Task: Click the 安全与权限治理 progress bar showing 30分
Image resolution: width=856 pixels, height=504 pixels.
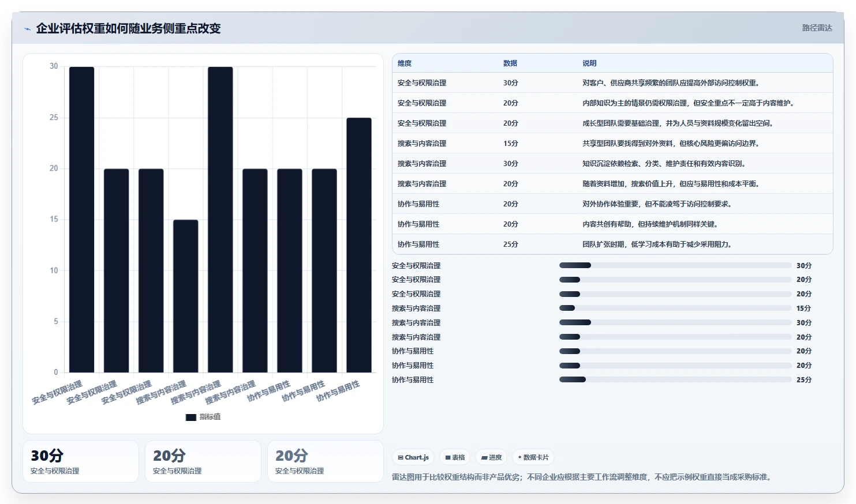Action: click(675, 265)
